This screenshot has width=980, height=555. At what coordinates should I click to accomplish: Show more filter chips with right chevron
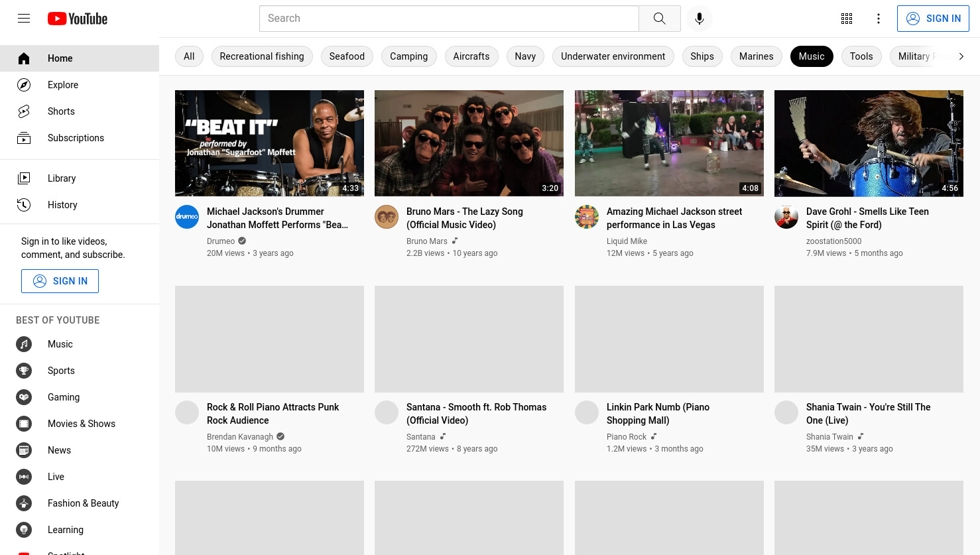pyautogui.click(x=961, y=56)
